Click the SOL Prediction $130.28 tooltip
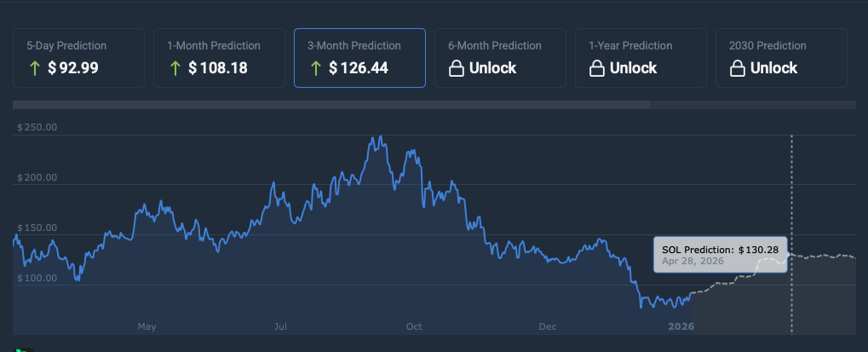Screen dimensions: 868x352 [721, 254]
